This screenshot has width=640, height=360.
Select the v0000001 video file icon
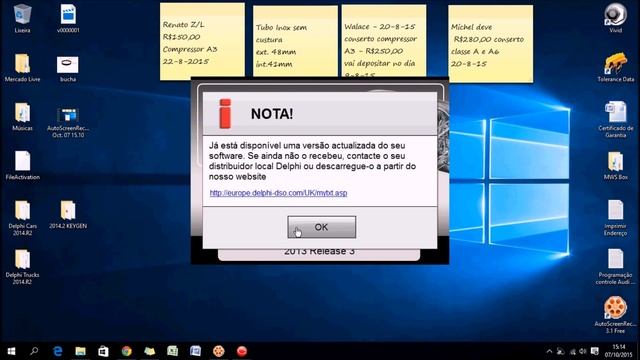pos(68,18)
